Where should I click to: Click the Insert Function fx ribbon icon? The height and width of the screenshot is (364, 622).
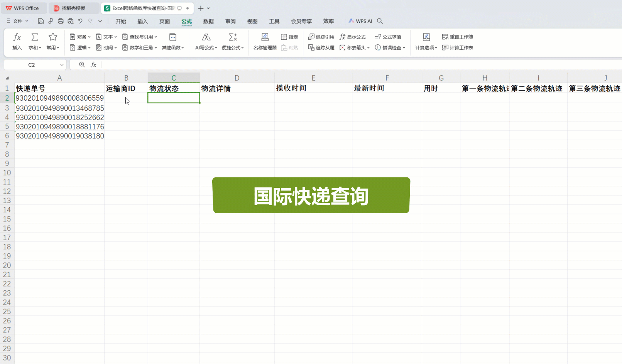(17, 37)
